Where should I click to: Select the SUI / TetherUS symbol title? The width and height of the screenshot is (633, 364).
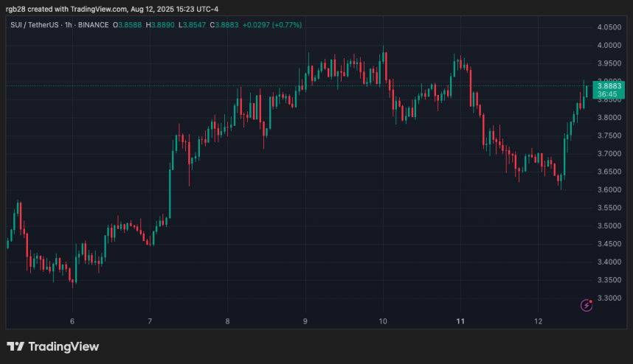[x=36, y=25]
